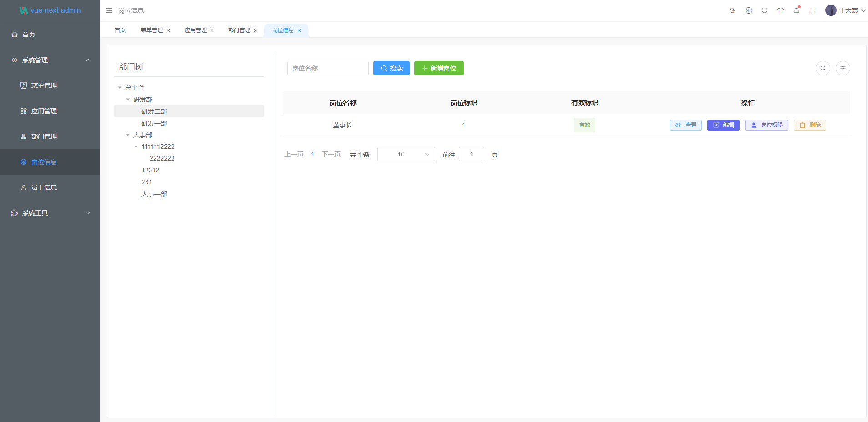Open the notification bell

point(797,10)
